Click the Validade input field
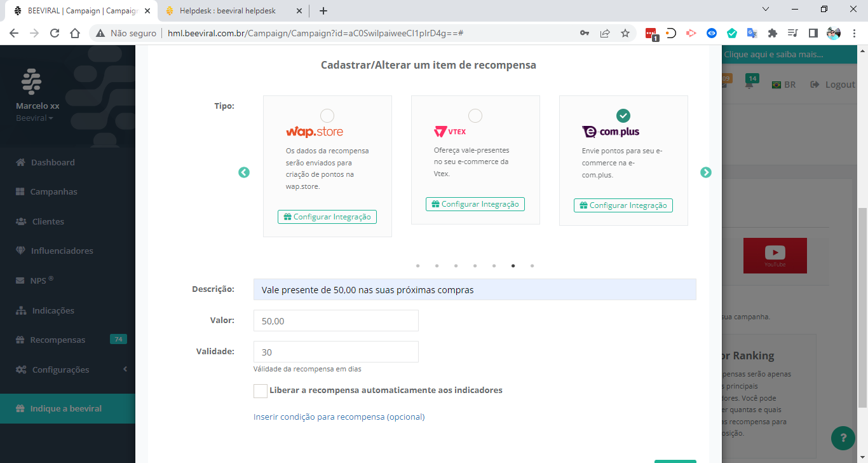The image size is (868, 463). click(336, 352)
